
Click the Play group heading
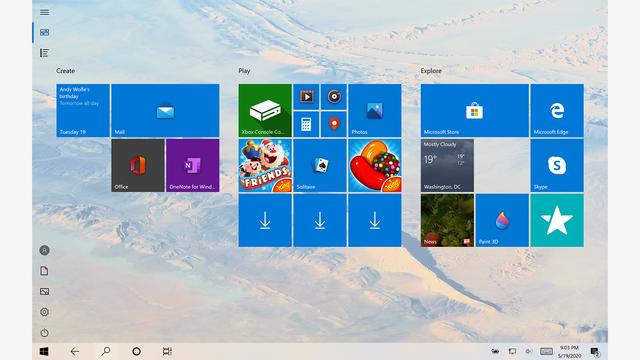pos(244,71)
